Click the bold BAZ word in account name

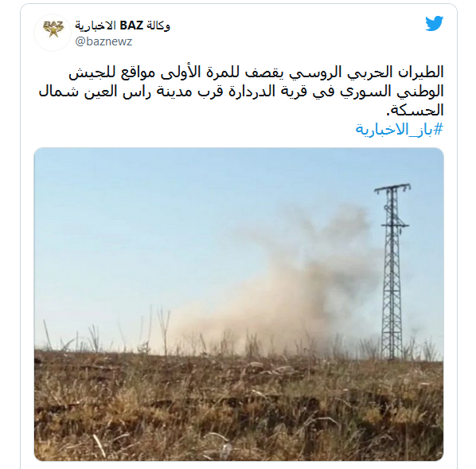coord(131,25)
